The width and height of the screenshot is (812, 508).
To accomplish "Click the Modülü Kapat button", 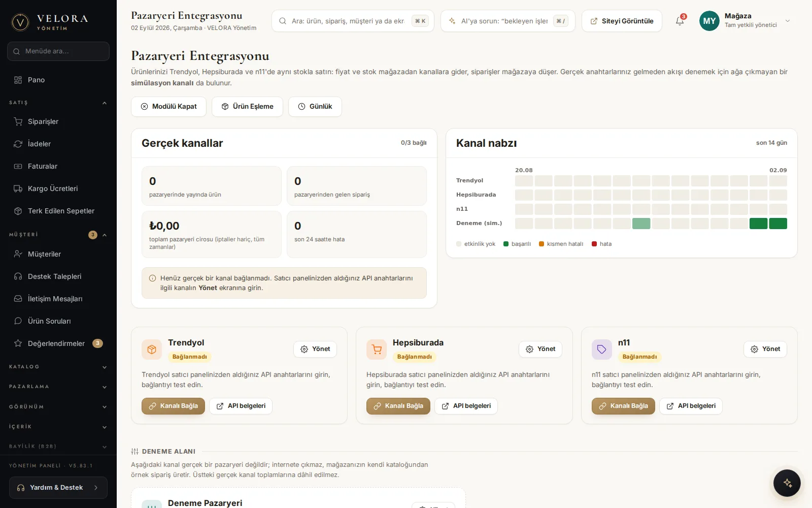I will pos(168,107).
